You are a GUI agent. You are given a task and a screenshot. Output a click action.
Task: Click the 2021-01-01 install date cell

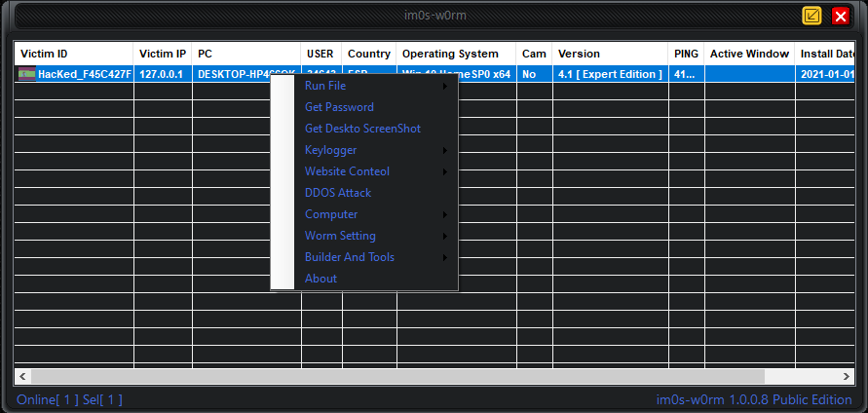click(825, 74)
